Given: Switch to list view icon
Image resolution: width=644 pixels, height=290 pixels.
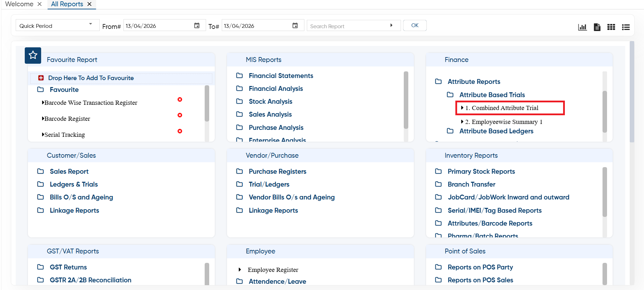Looking at the screenshot, I should click(x=626, y=27).
